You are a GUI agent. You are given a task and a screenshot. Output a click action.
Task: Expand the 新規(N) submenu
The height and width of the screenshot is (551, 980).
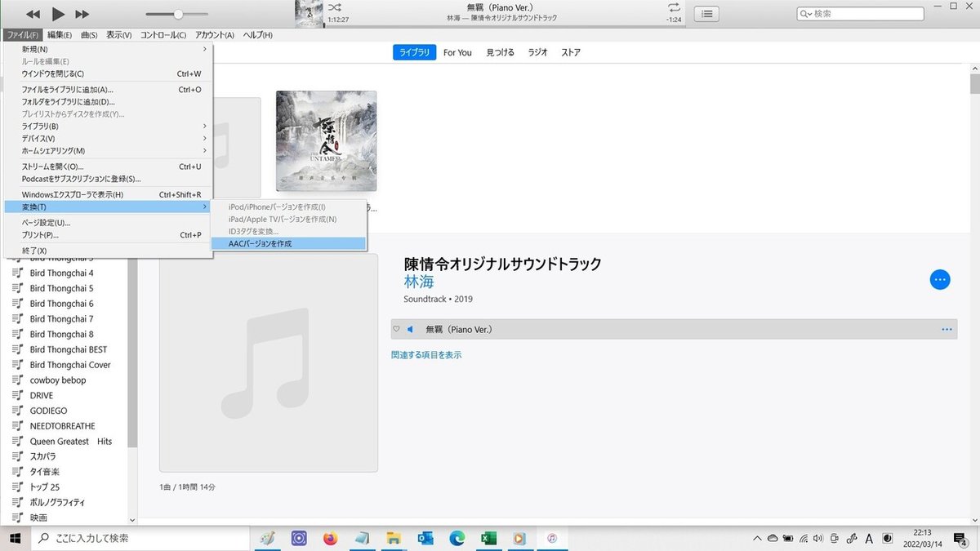(x=108, y=49)
